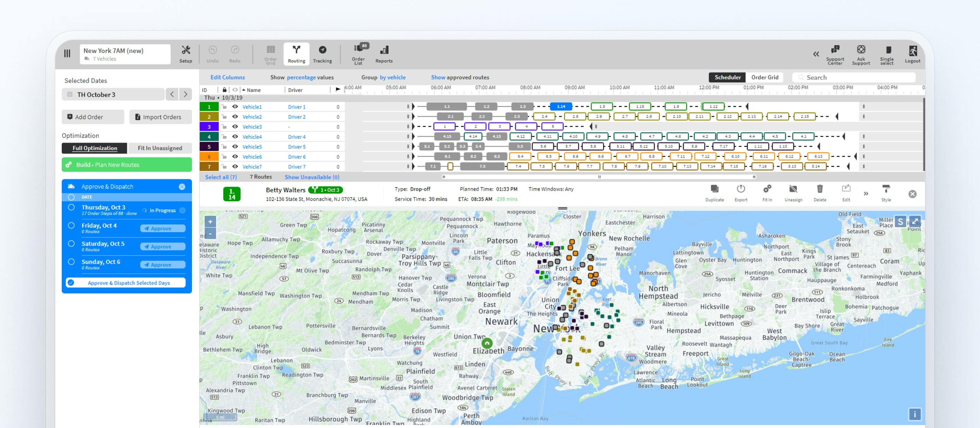Switch to the Scheduler view
This screenshot has width=980, height=428.
(x=727, y=77)
